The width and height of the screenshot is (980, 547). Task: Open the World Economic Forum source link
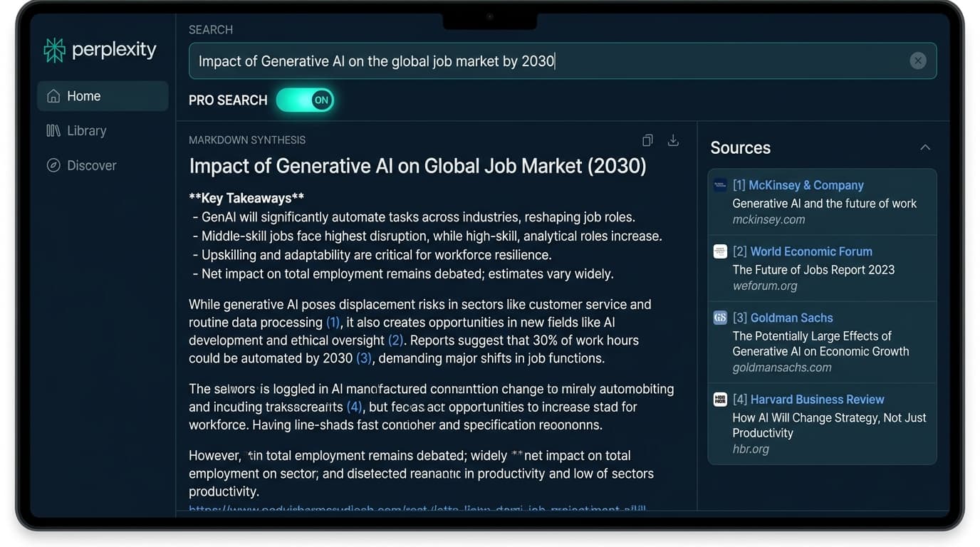coord(802,251)
